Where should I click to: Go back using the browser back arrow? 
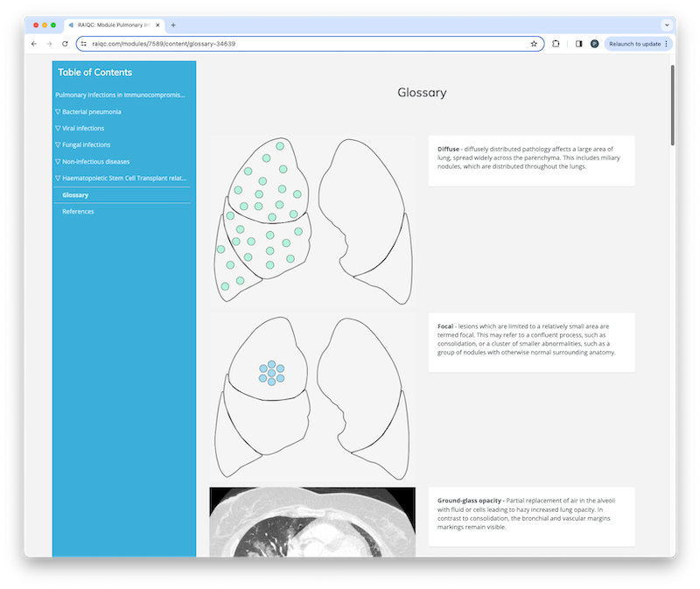[x=34, y=44]
